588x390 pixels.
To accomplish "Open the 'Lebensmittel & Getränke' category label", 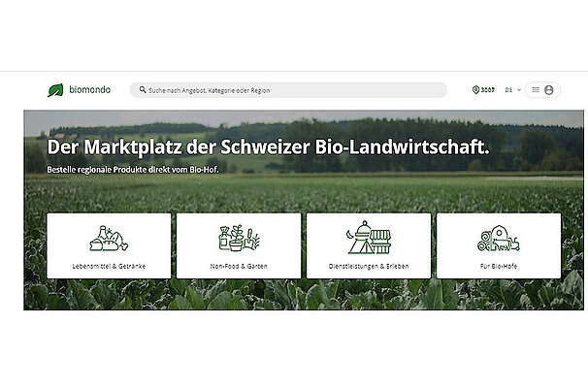I will (x=108, y=265).
